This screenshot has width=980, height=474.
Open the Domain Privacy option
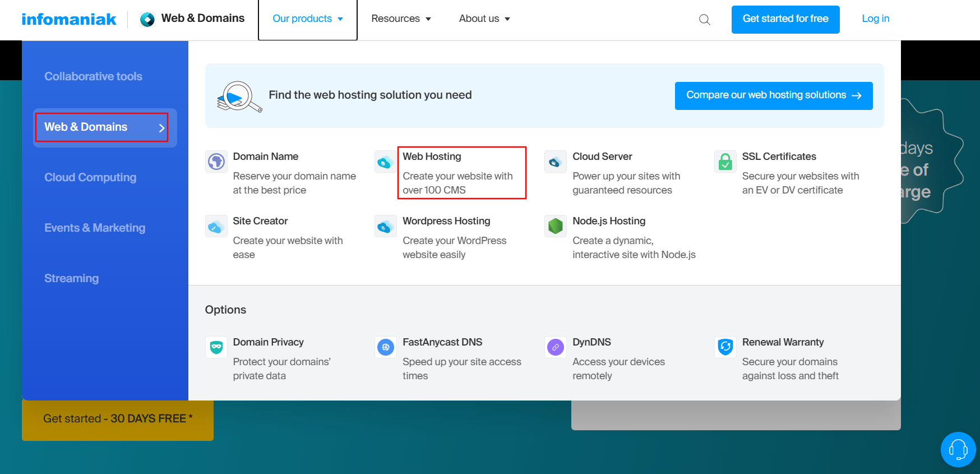tap(268, 342)
